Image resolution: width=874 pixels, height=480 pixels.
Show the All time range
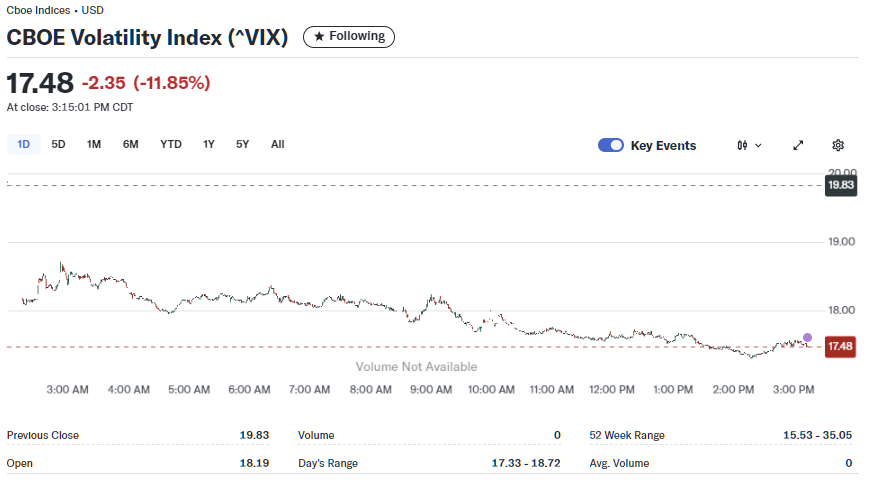point(278,144)
